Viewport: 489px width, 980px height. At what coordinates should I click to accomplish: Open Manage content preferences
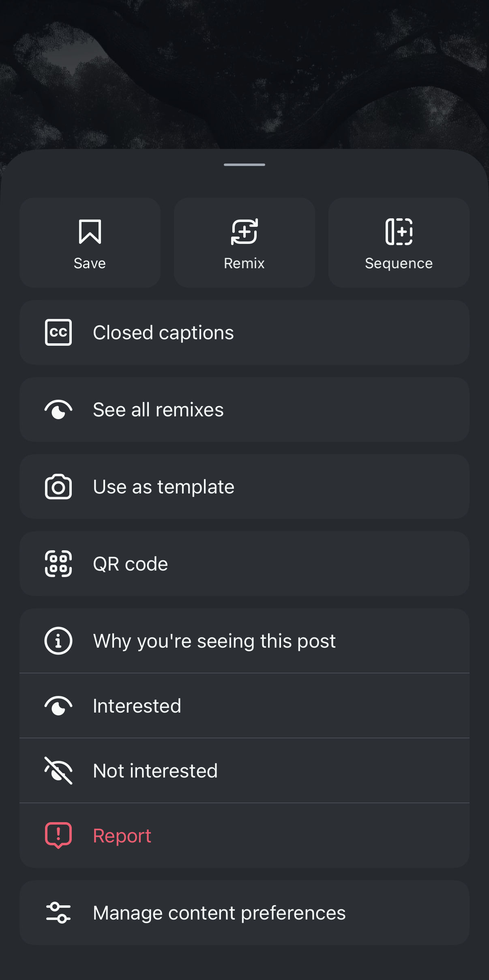pyautogui.click(x=219, y=913)
